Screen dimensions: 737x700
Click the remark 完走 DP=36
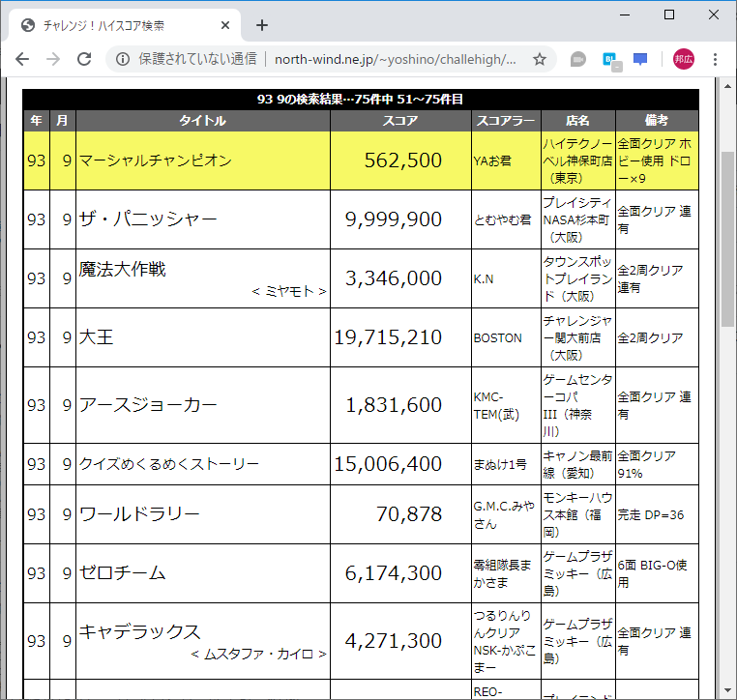651,515
